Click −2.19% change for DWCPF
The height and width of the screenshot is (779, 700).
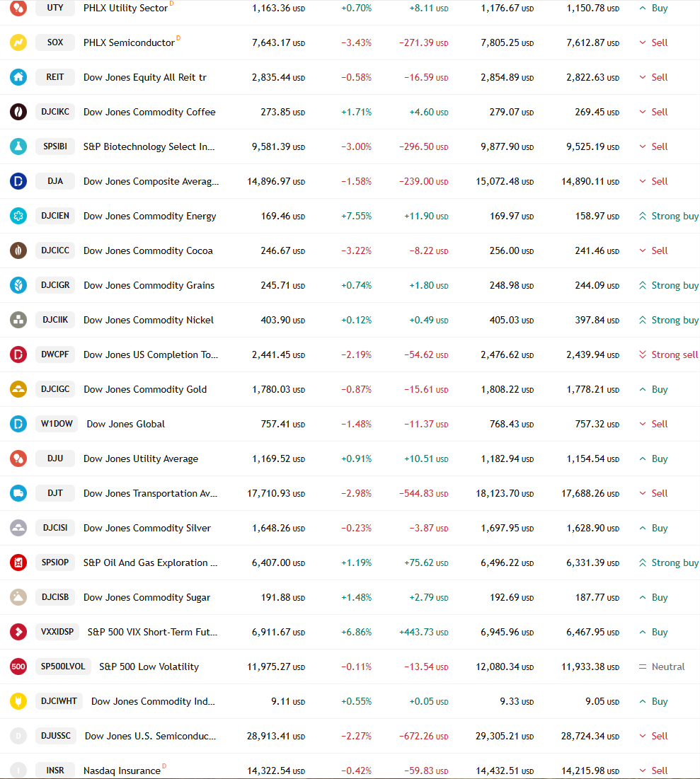(357, 354)
